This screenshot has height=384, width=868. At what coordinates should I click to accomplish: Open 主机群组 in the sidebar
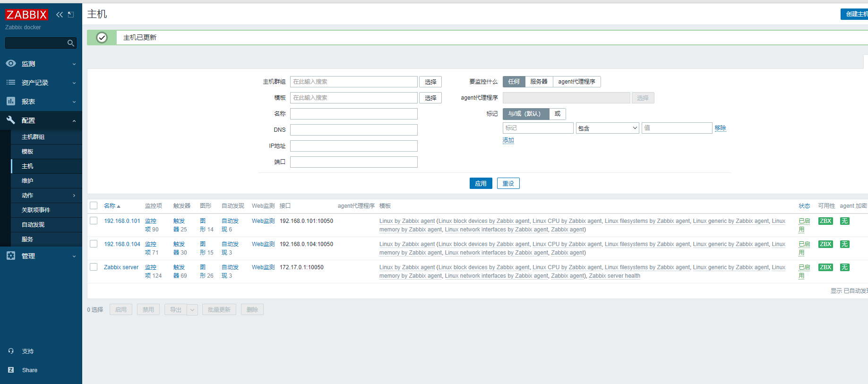(x=33, y=137)
